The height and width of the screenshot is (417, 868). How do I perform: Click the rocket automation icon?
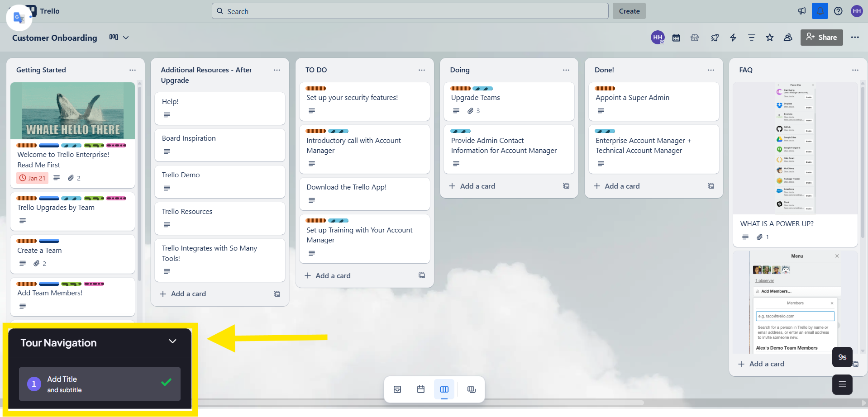click(x=715, y=38)
